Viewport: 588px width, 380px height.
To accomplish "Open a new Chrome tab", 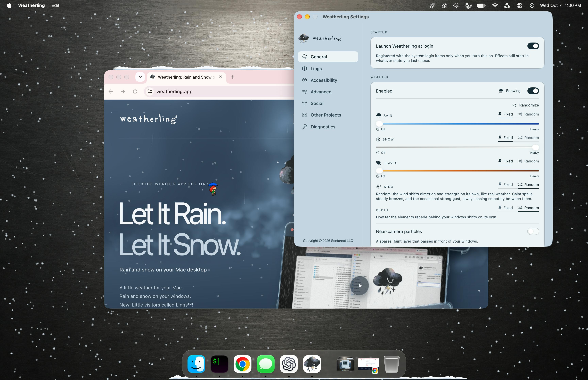I will (x=233, y=77).
